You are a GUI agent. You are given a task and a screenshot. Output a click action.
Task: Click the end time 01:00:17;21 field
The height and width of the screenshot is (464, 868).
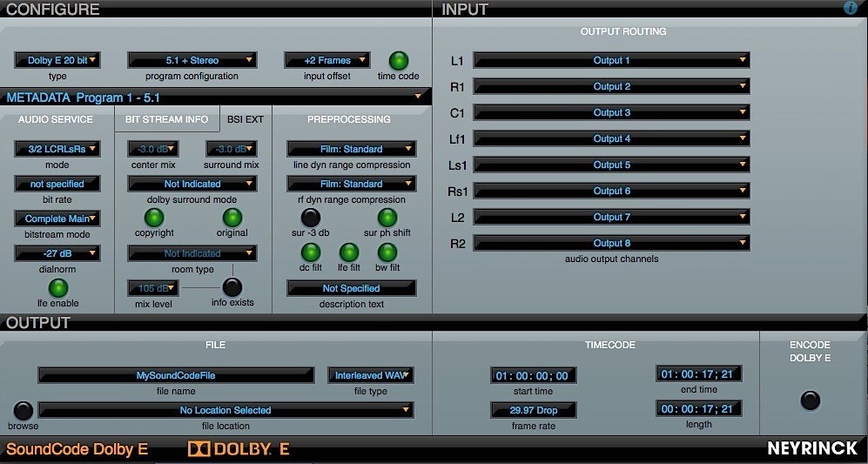tap(698, 374)
